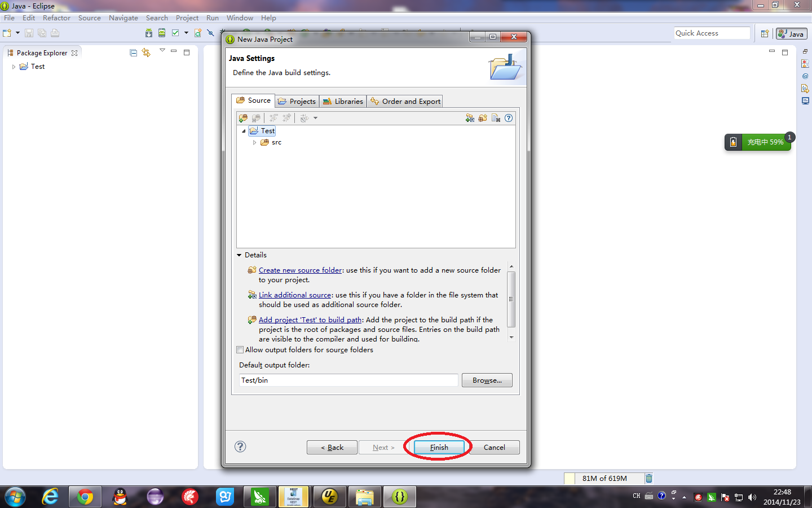Collapse the Details section
Viewport: 812px width, 508px height.
239,255
